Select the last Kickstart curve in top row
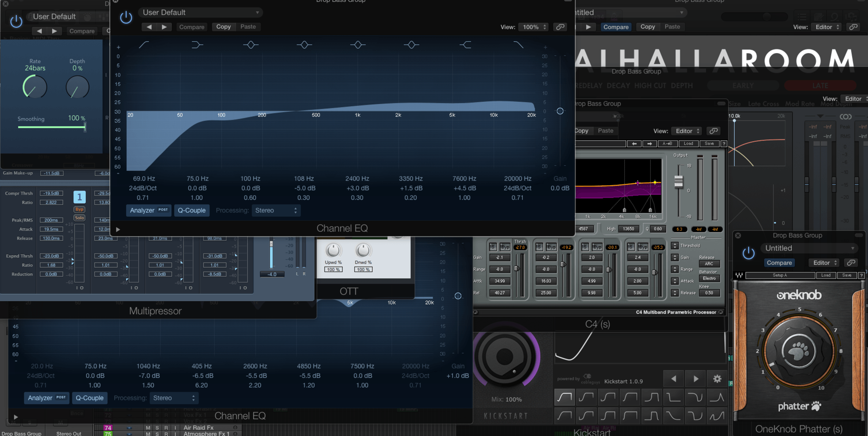 point(717,397)
